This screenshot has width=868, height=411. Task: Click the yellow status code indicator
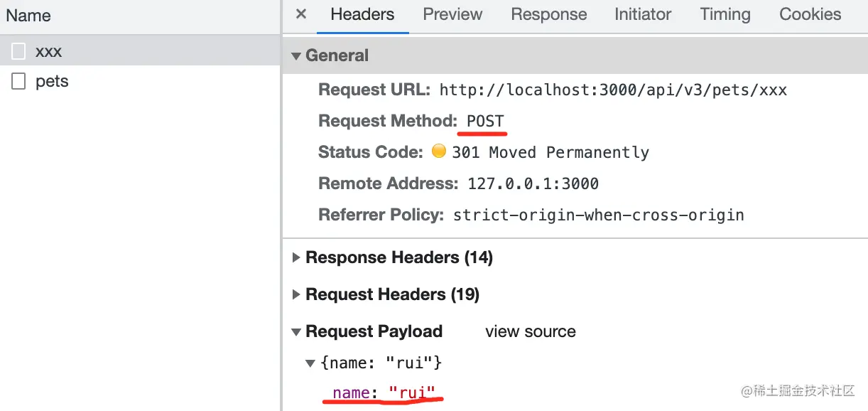click(x=439, y=151)
